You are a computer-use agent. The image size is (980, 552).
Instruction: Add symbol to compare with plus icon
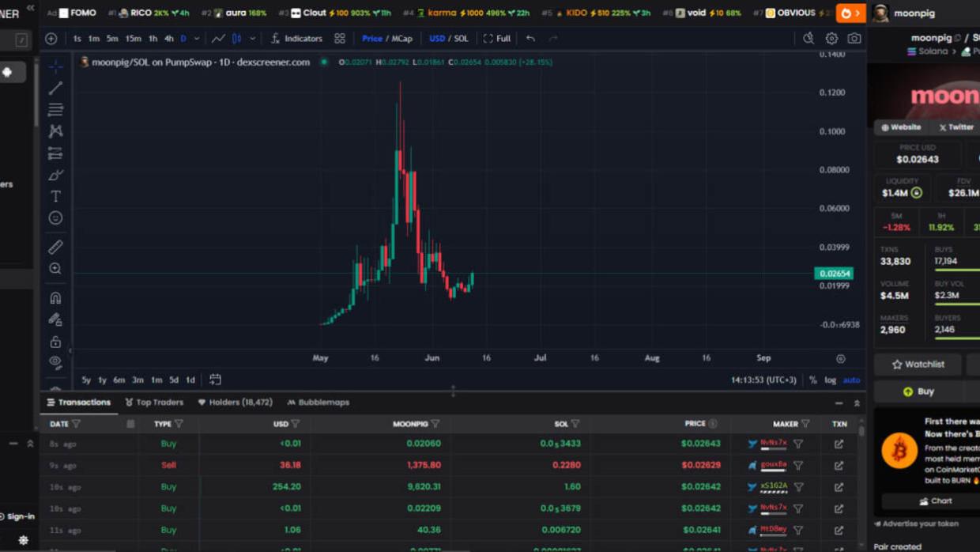[x=51, y=38]
